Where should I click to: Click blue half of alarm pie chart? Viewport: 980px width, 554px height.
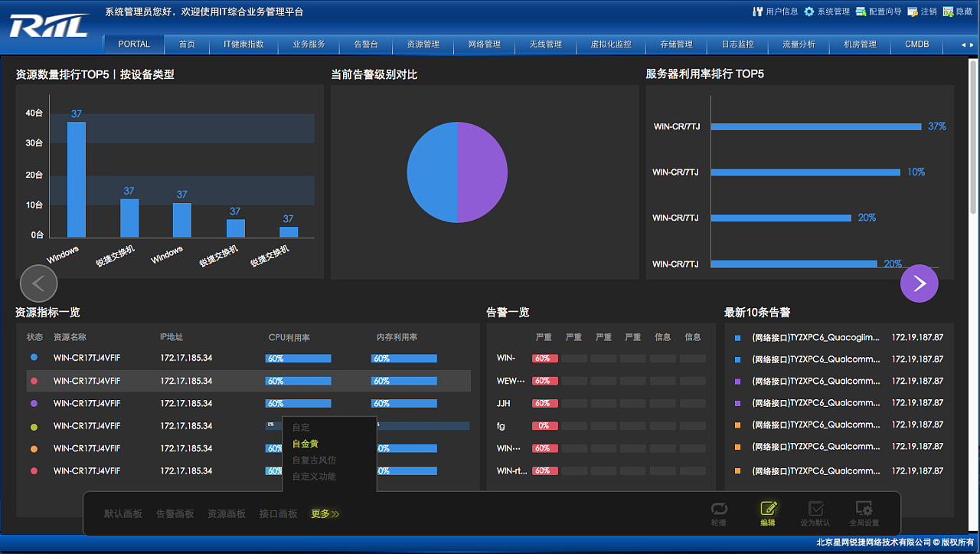pyautogui.click(x=432, y=172)
